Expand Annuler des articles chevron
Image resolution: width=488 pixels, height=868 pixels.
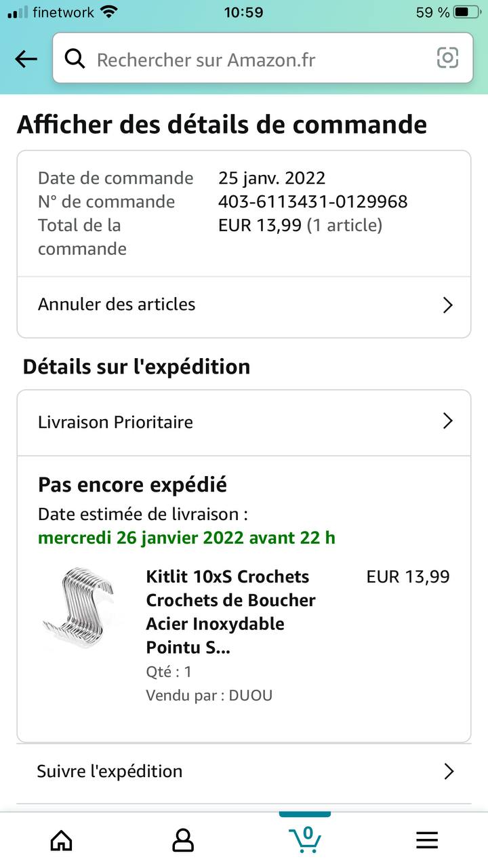click(447, 305)
